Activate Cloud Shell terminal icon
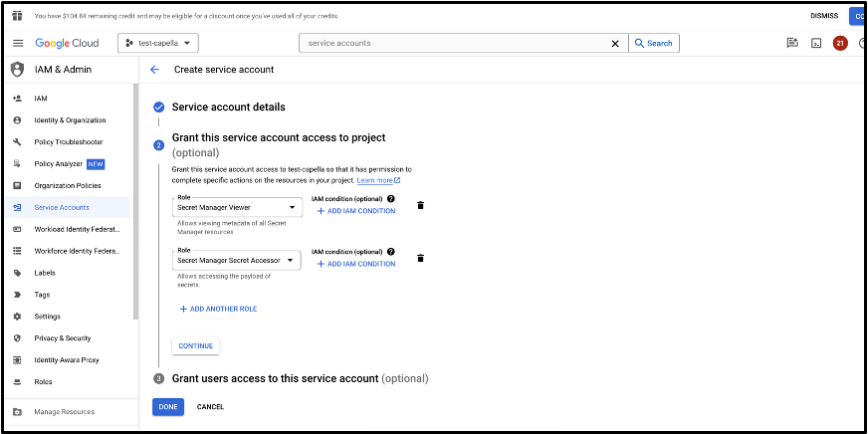Viewport: 868px width, 434px height. [x=816, y=43]
